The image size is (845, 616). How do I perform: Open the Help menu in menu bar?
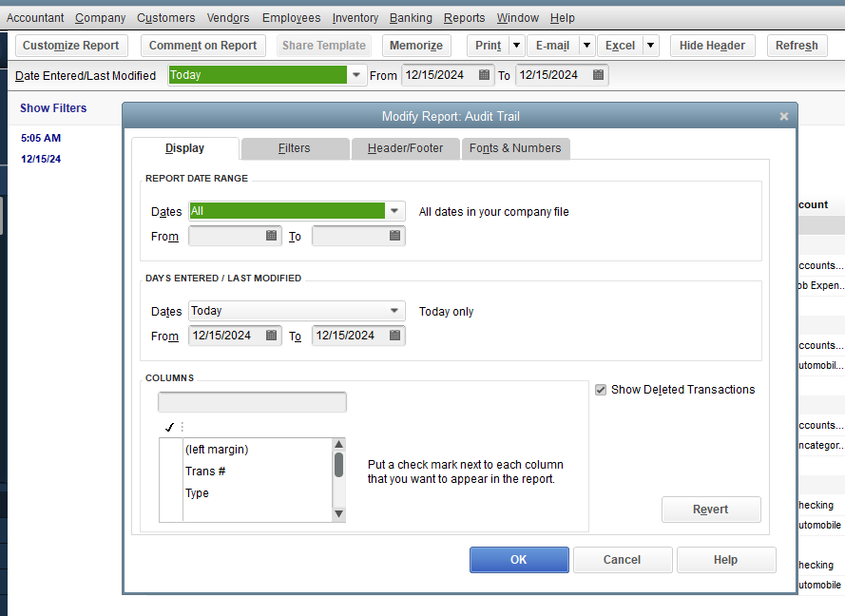562,18
